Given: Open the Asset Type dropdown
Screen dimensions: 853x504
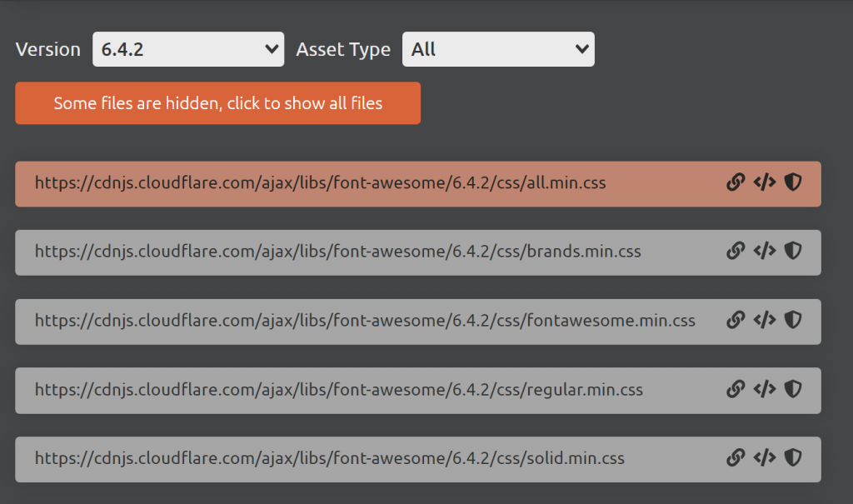Looking at the screenshot, I should [x=498, y=49].
